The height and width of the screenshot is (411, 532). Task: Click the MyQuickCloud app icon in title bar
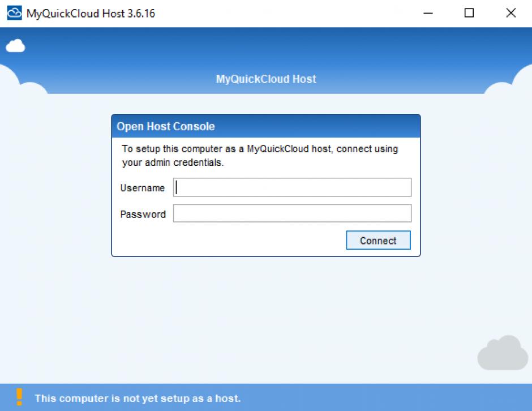point(14,13)
